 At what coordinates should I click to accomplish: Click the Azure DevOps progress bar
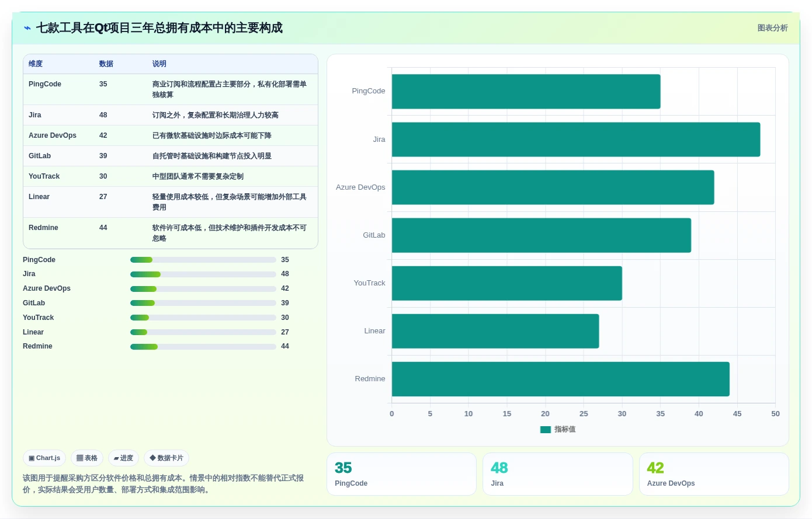[203, 289]
